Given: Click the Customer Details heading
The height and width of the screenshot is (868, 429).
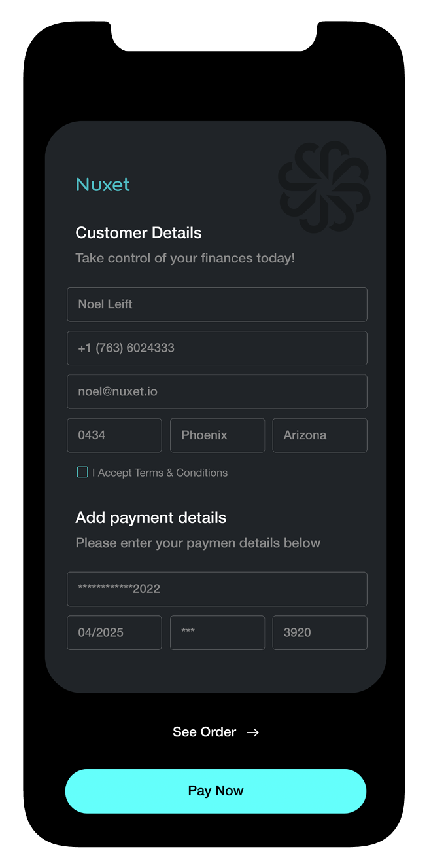Looking at the screenshot, I should 139,233.
